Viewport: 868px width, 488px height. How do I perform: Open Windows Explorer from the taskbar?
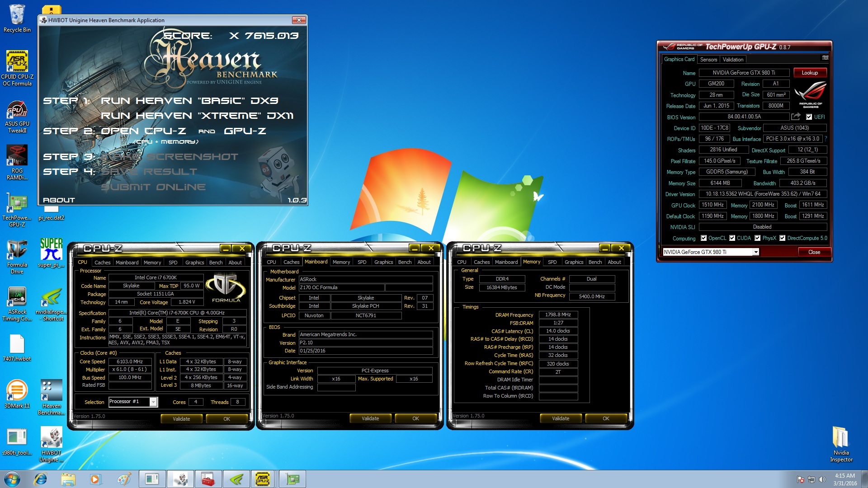68,479
